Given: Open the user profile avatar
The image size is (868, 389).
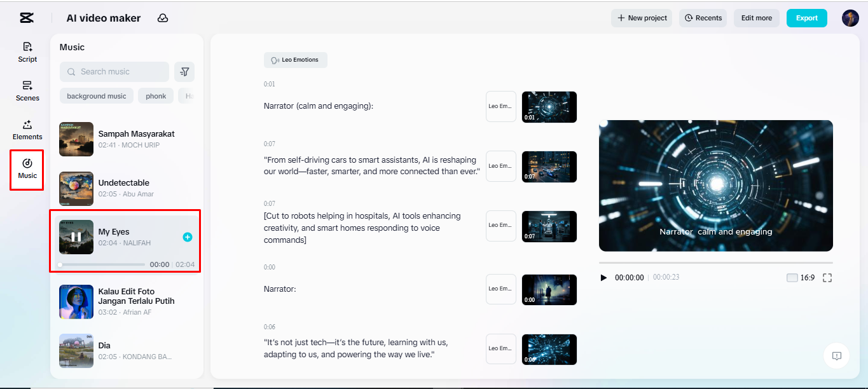Looking at the screenshot, I should (850, 18).
